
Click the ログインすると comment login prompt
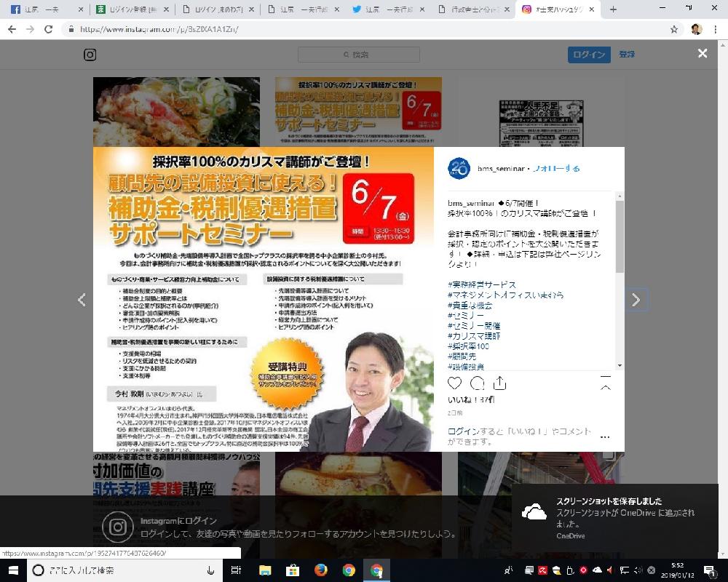[x=520, y=436]
